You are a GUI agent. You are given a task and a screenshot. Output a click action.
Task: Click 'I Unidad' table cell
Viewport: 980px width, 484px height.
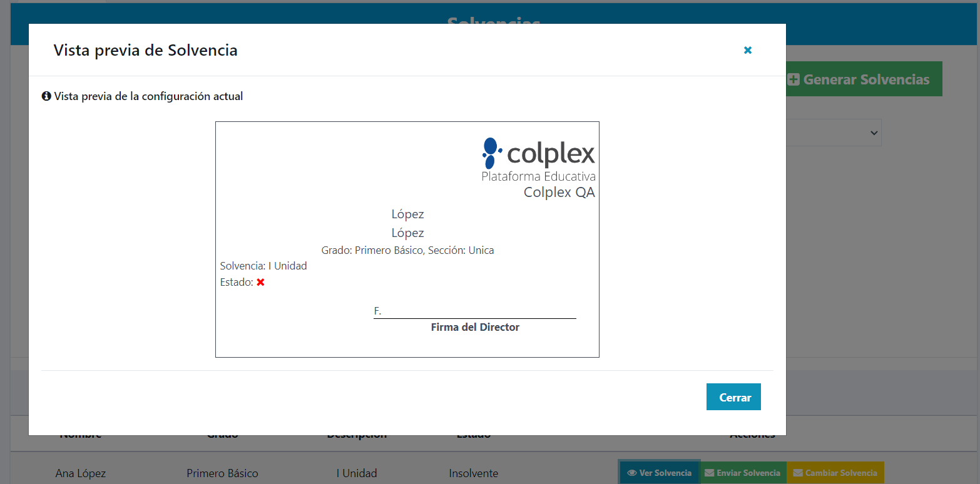pos(357,473)
